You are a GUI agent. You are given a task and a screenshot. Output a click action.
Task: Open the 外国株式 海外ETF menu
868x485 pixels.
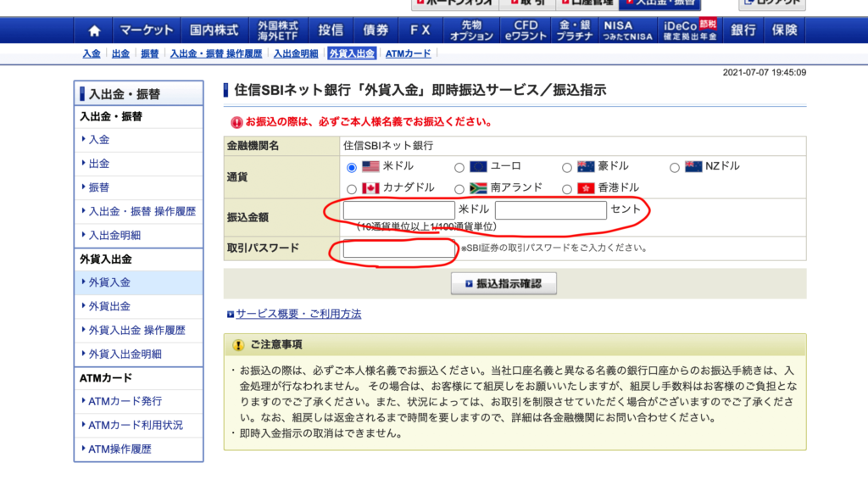[278, 31]
